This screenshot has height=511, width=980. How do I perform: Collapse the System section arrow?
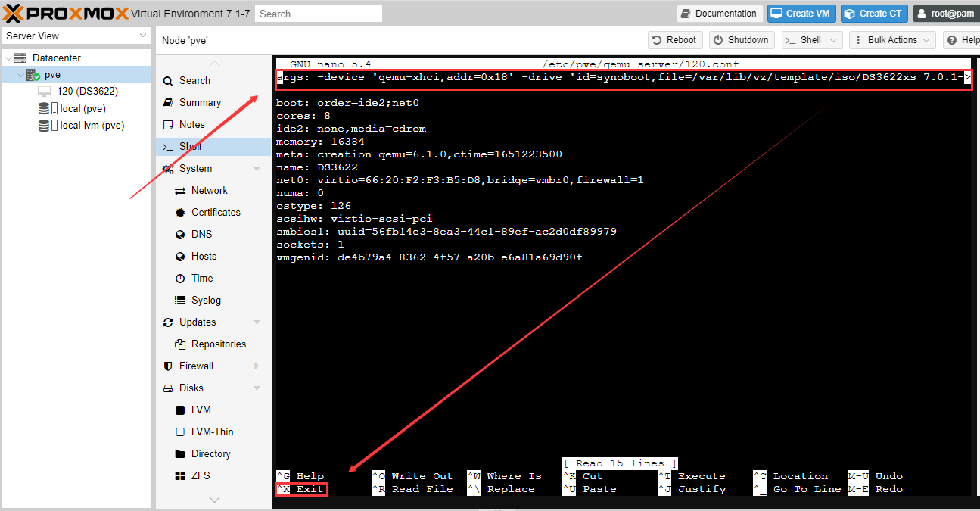coord(257,168)
